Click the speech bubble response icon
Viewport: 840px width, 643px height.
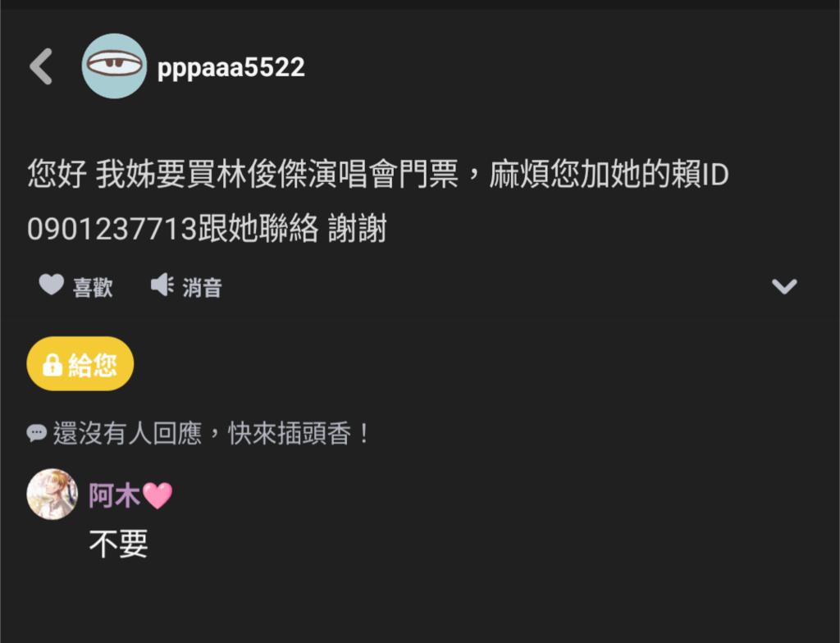click(x=36, y=433)
